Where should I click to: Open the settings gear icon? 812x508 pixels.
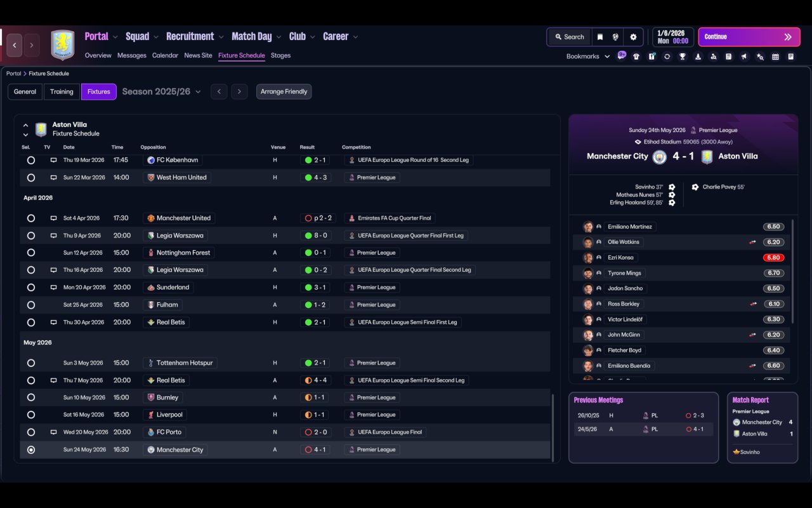(633, 37)
